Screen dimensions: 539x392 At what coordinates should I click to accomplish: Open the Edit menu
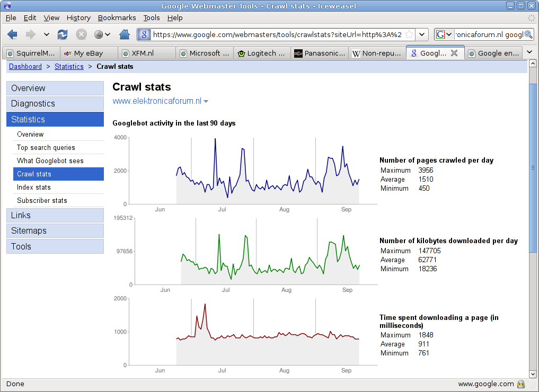tap(30, 18)
